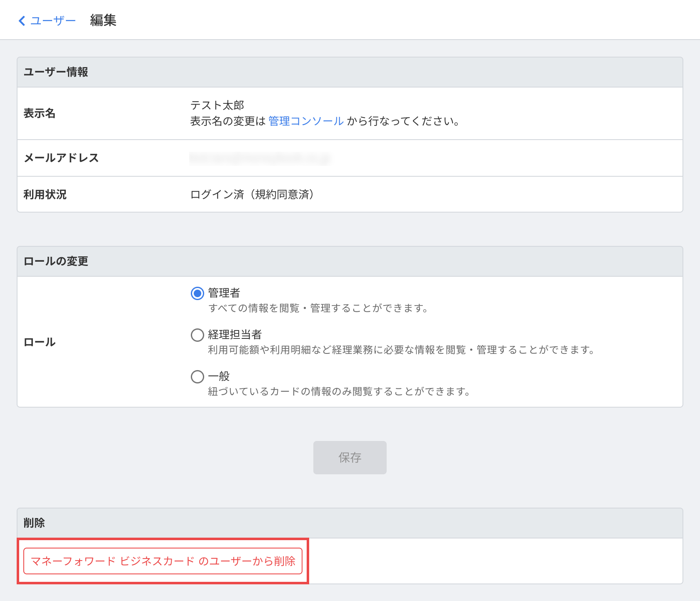Click the ログイン済(規約同意済)status text
This screenshot has height=601, width=700.
(252, 195)
